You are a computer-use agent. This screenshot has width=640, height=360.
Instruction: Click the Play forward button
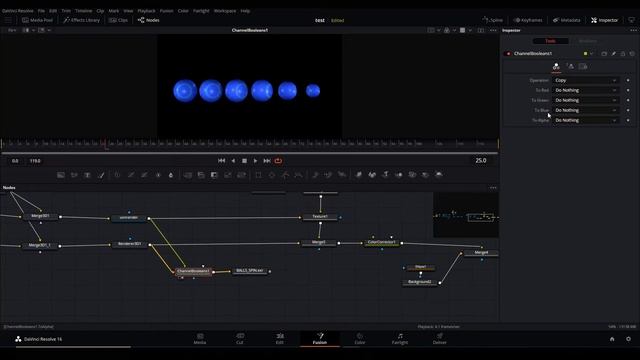[256, 161]
